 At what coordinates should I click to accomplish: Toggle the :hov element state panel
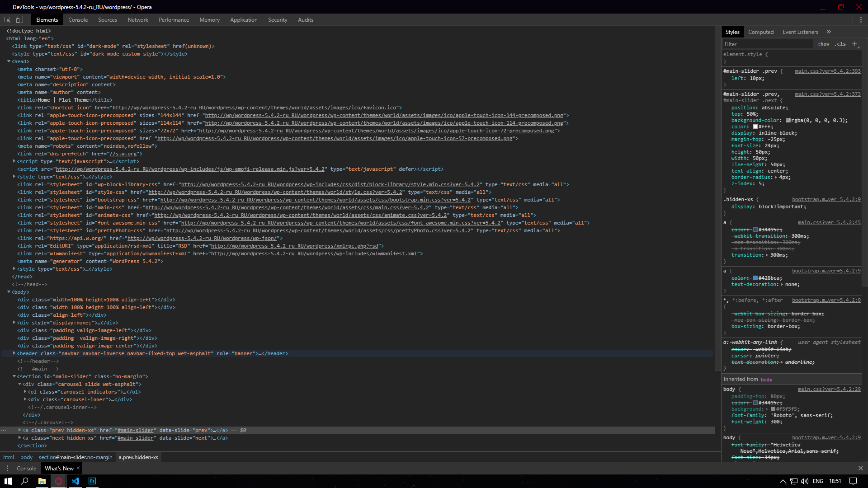824,44
